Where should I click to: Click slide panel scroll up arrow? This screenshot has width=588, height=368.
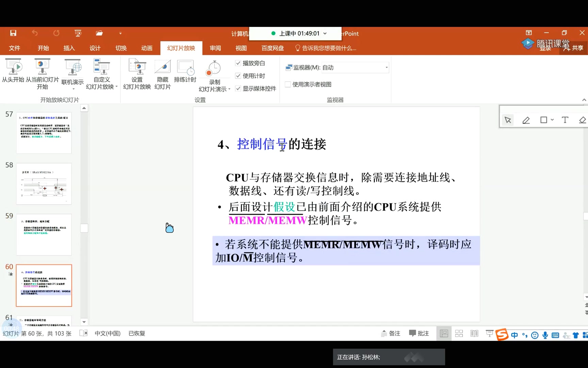pyautogui.click(x=84, y=108)
